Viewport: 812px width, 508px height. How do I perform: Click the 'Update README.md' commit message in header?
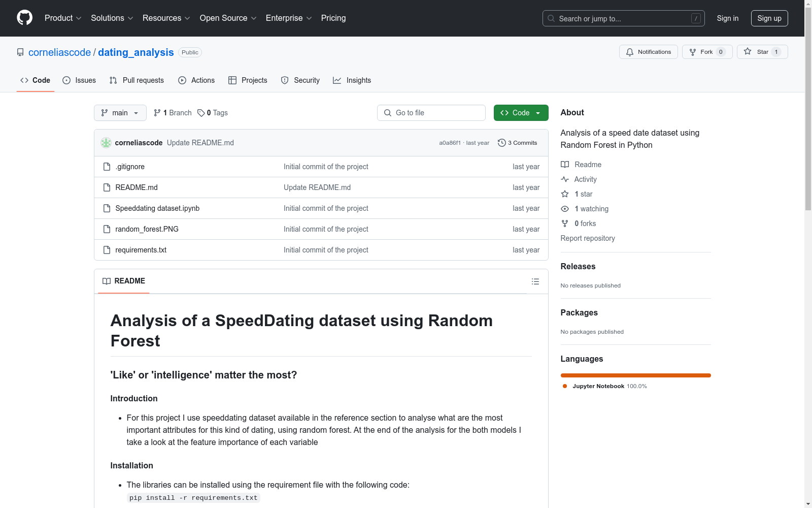pyautogui.click(x=200, y=143)
